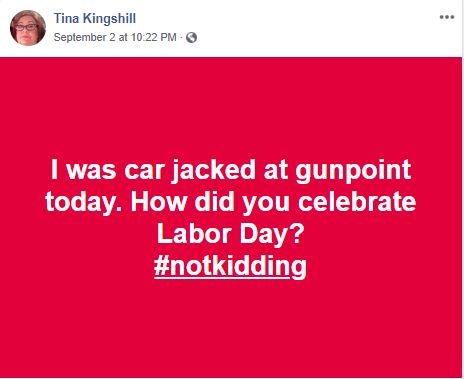Click the 'I was car jacked' text line
This screenshot has height=379, width=464.
pyautogui.click(x=230, y=169)
